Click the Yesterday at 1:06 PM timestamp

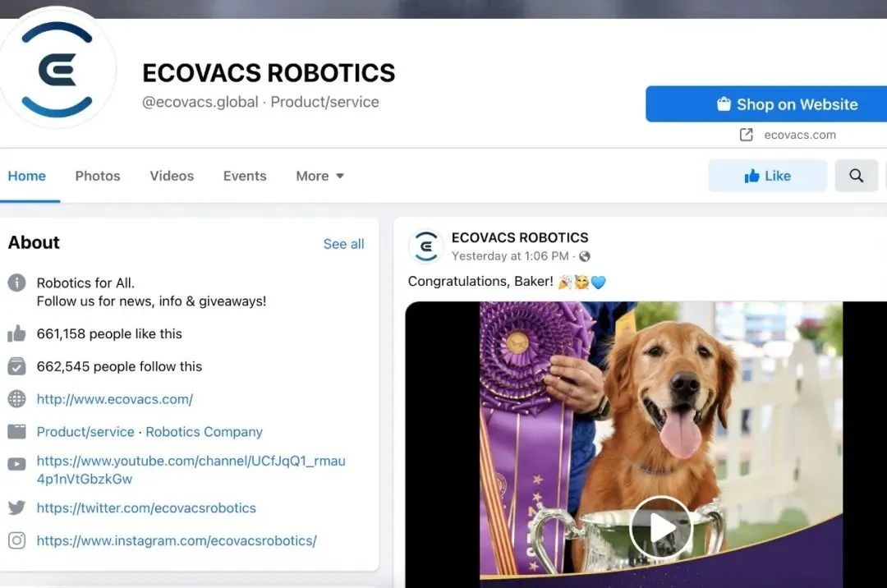[x=510, y=256]
